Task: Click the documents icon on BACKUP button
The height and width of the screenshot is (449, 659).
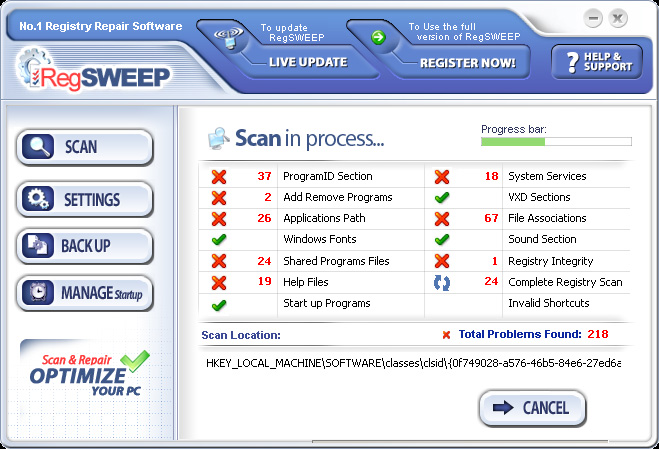Action: pos(38,245)
